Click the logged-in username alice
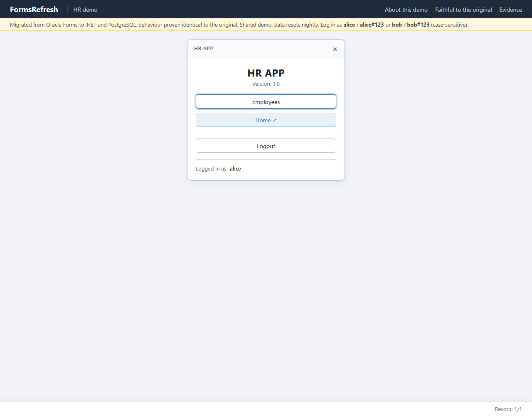Image resolution: width=532 pixels, height=416 pixels. [235, 168]
